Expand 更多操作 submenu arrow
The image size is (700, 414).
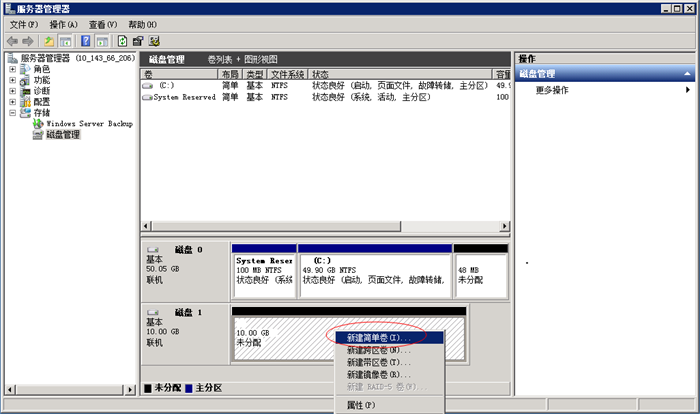point(687,90)
